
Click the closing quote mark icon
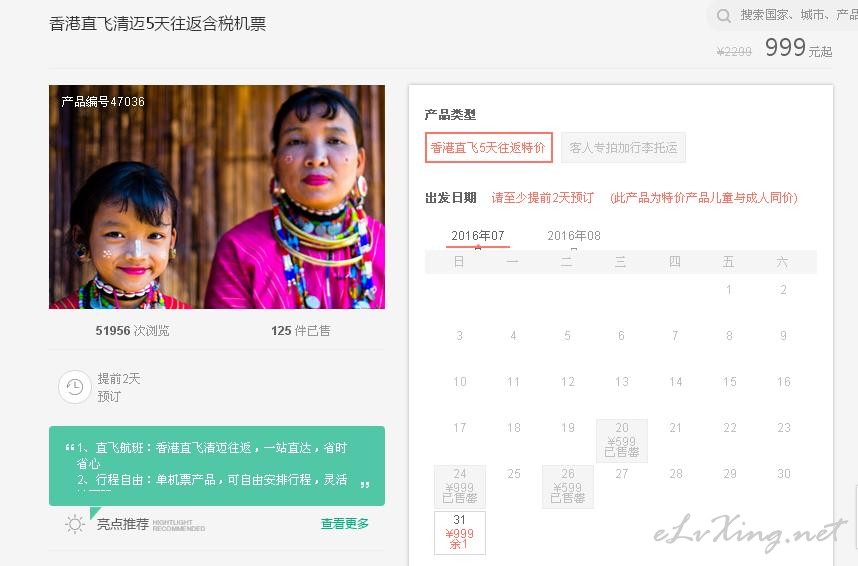pyautogui.click(x=365, y=484)
